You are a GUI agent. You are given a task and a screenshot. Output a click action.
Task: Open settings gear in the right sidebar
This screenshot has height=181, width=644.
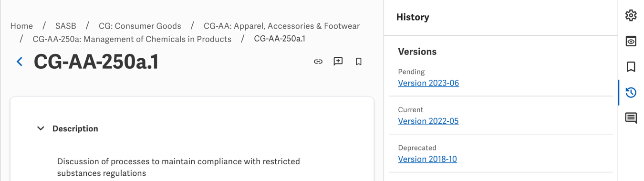[631, 15]
